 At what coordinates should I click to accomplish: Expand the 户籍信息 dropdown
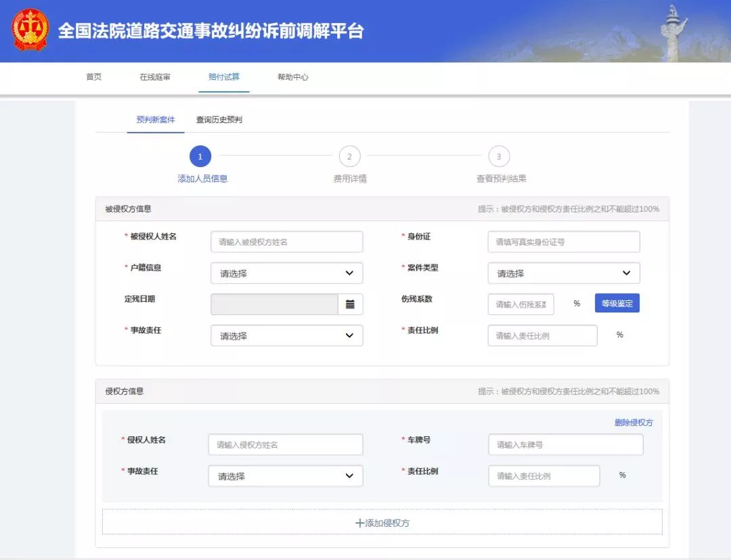[286, 273]
